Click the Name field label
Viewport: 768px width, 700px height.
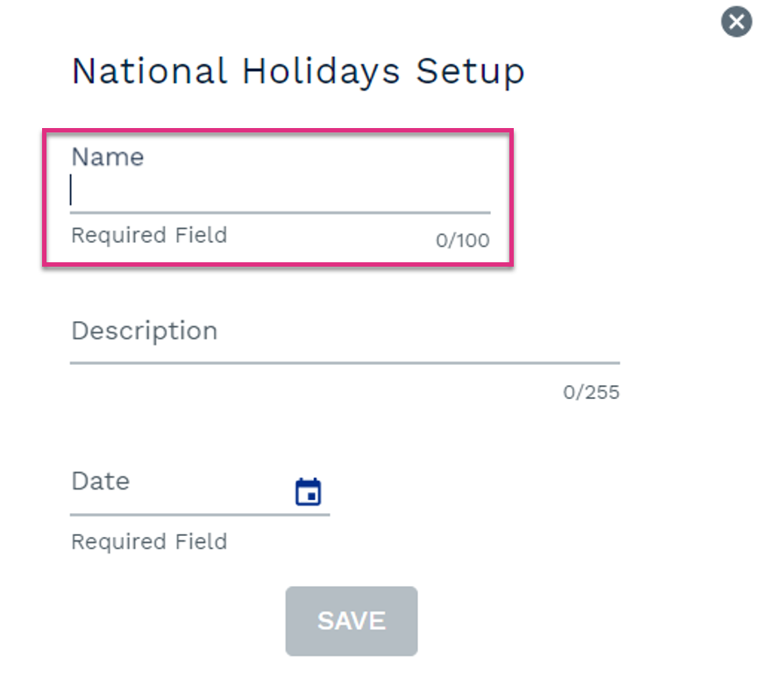(108, 157)
